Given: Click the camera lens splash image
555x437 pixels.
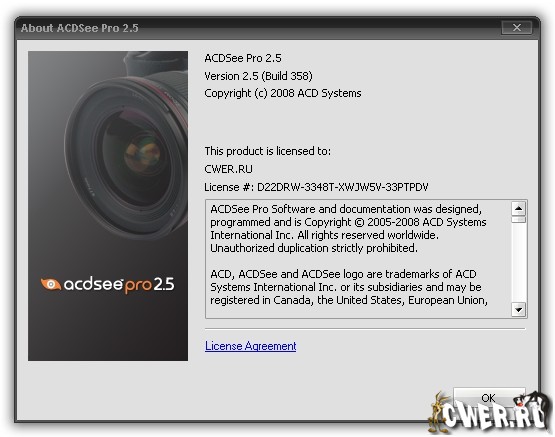Looking at the screenshot, I should coord(108,206).
